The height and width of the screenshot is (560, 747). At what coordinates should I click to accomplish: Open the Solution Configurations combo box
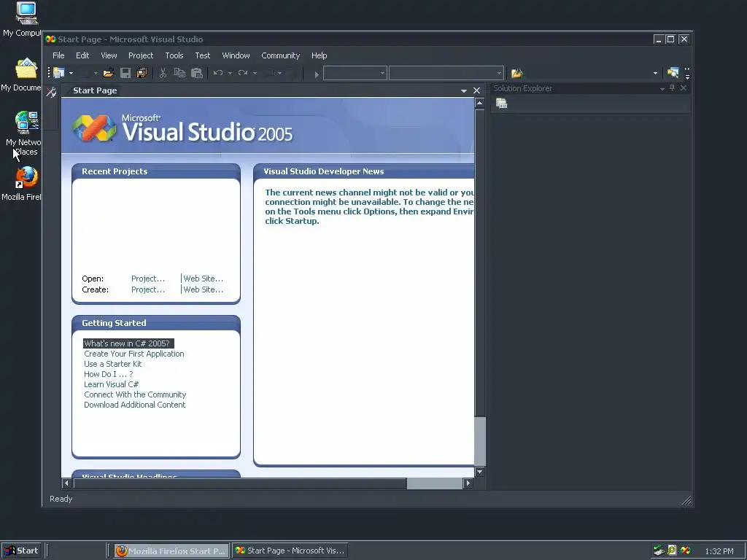[x=355, y=74]
